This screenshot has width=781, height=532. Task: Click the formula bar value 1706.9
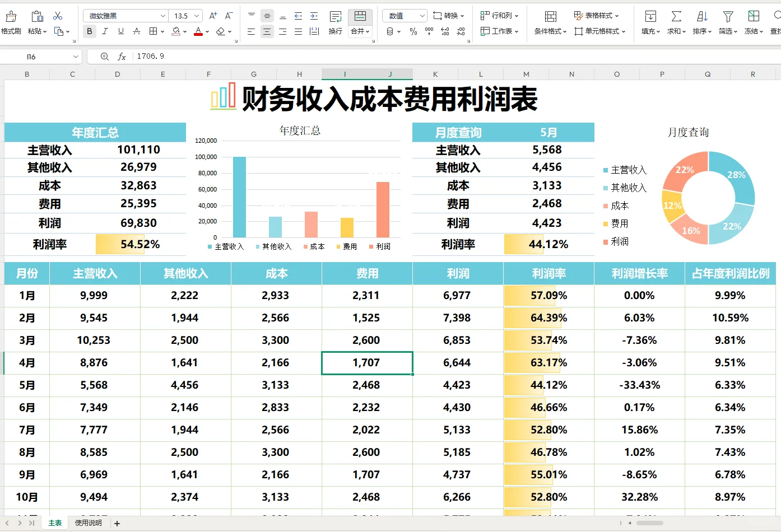[150, 57]
